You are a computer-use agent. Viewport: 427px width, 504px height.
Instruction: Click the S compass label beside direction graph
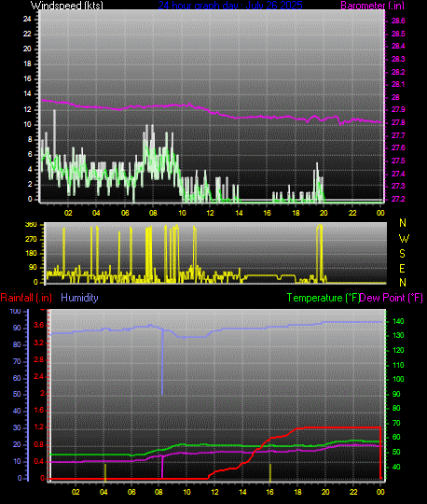(402, 254)
